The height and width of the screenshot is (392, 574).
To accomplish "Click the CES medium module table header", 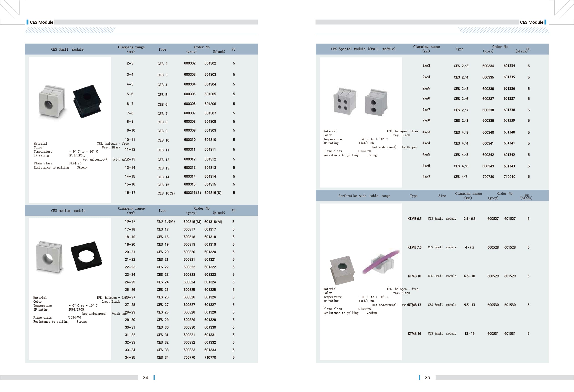I will pyautogui.click(x=68, y=211).
